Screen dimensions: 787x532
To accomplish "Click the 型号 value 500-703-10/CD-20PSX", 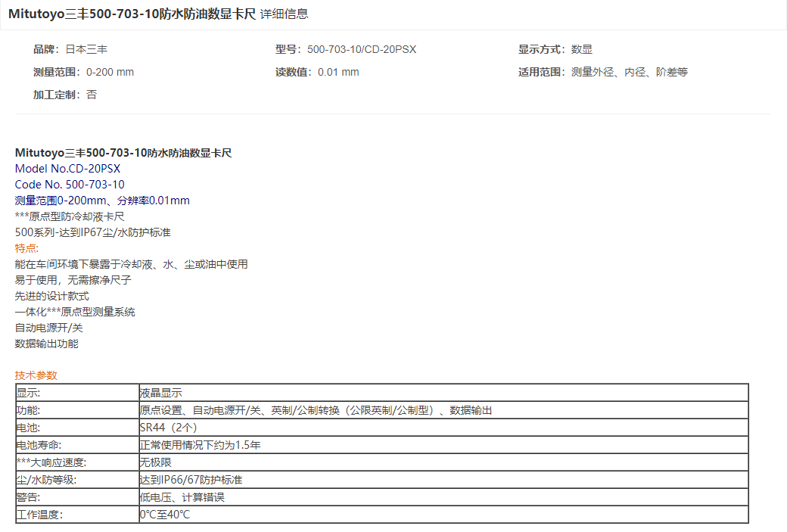I will pyautogui.click(x=362, y=49).
